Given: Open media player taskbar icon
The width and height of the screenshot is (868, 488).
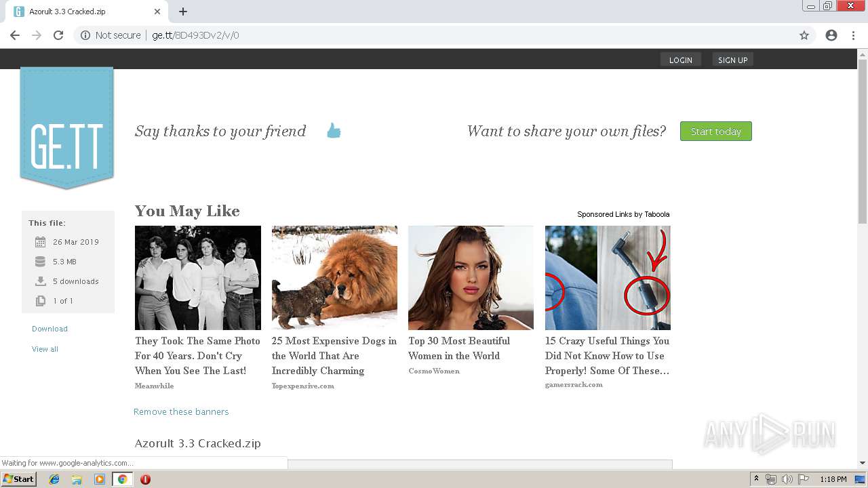Looking at the screenshot, I should [99, 479].
